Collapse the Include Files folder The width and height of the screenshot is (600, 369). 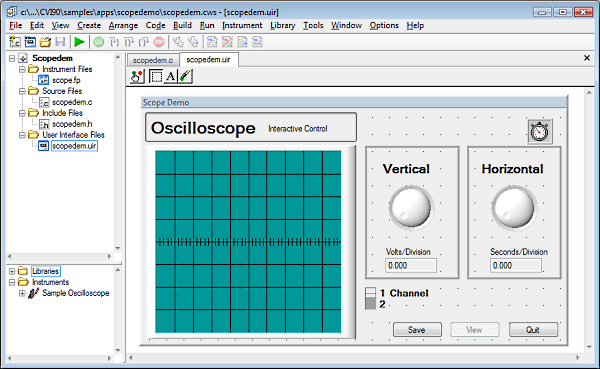(x=22, y=113)
